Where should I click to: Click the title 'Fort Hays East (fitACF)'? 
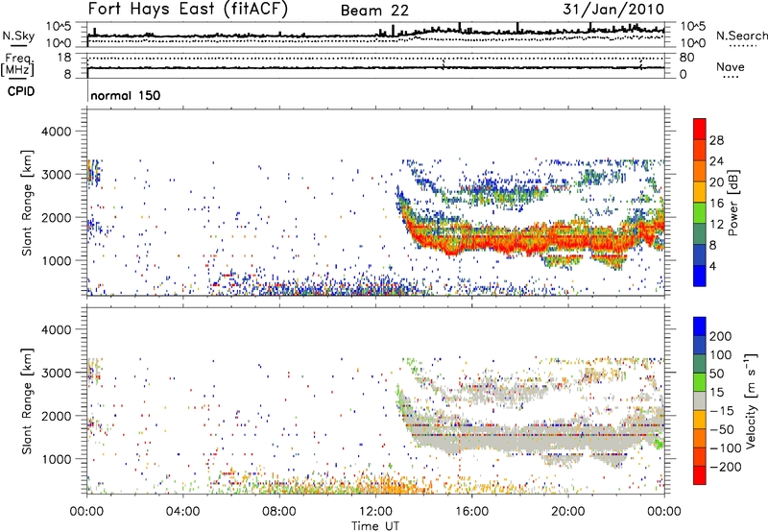pyautogui.click(x=188, y=10)
